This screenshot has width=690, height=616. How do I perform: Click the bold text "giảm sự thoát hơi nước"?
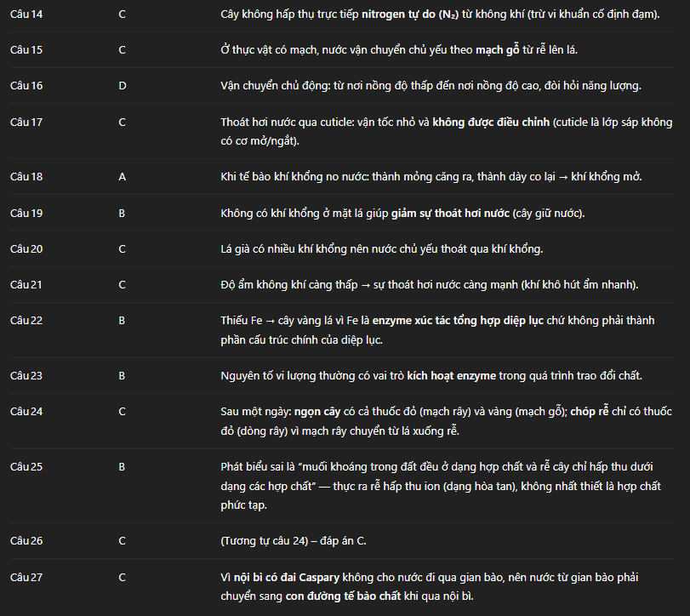pos(448,213)
